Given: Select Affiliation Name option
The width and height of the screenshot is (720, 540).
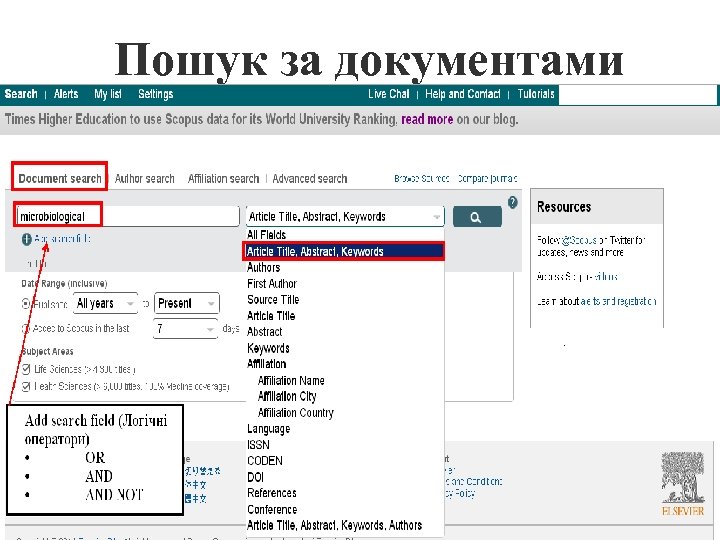Looking at the screenshot, I should 291,380.
